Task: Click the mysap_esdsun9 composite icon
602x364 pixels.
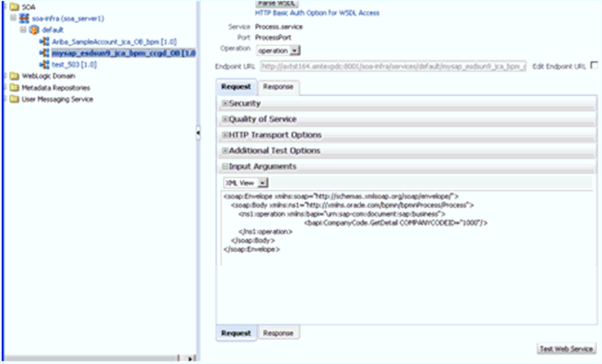Action: pyautogui.click(x=44, y=53)
